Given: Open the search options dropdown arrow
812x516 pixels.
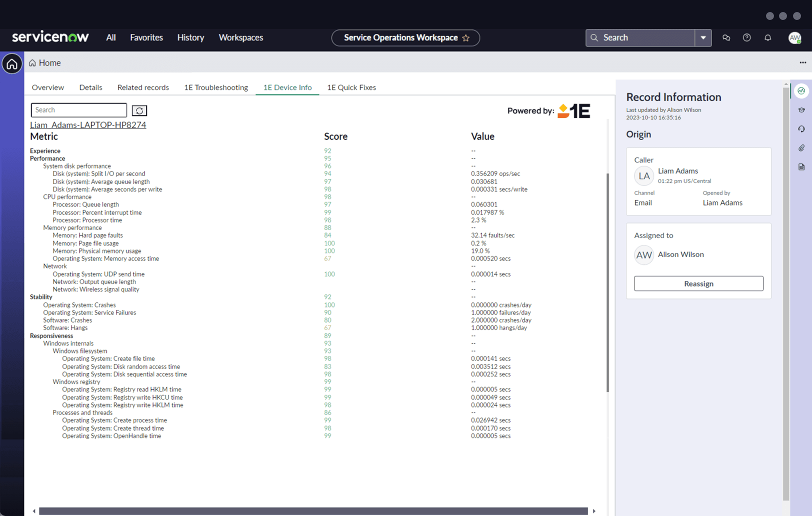Looking at the screenshot, I should pyautogui.click(x=703, y=37).
